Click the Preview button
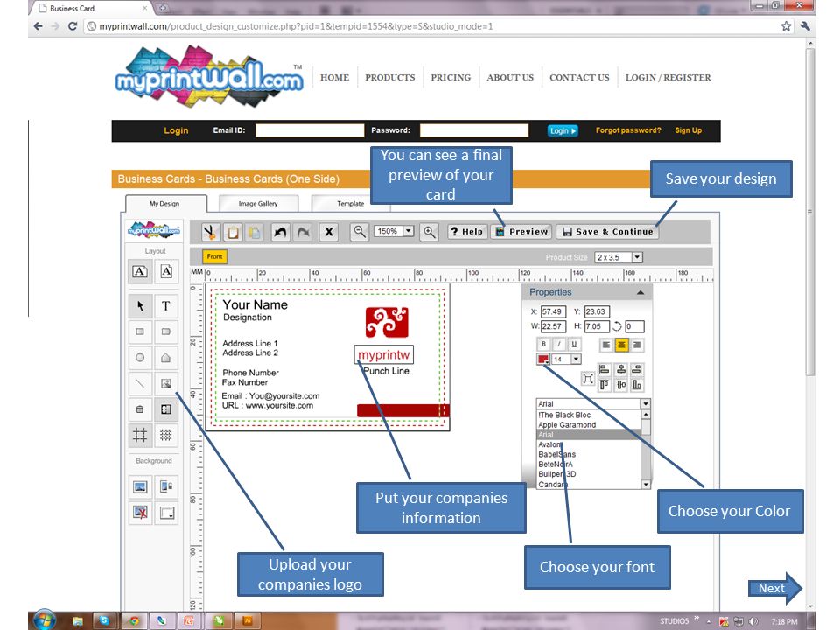840x630 pixels. click(x=522, y=231)
